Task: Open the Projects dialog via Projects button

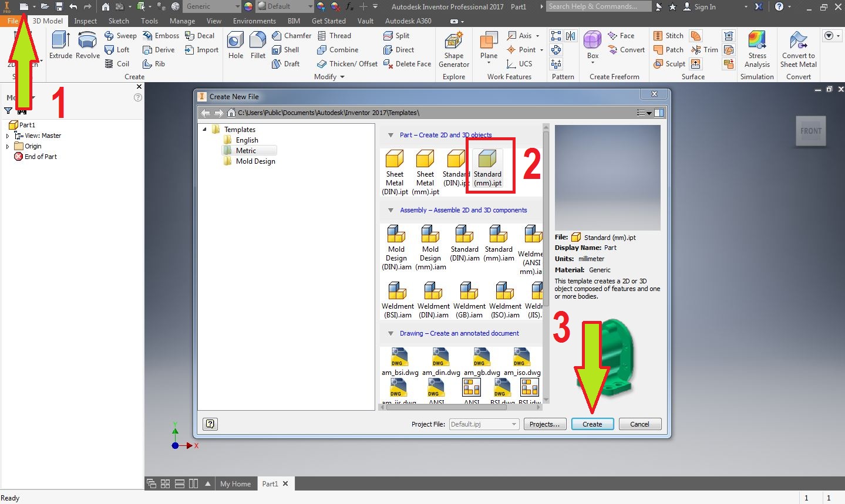Action: 544,424
